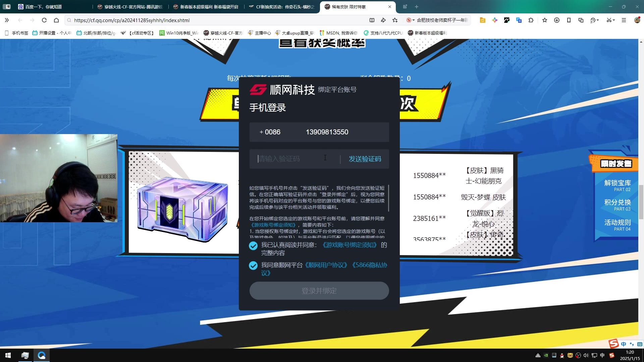Click the share arrow icon in address bar

383,20
